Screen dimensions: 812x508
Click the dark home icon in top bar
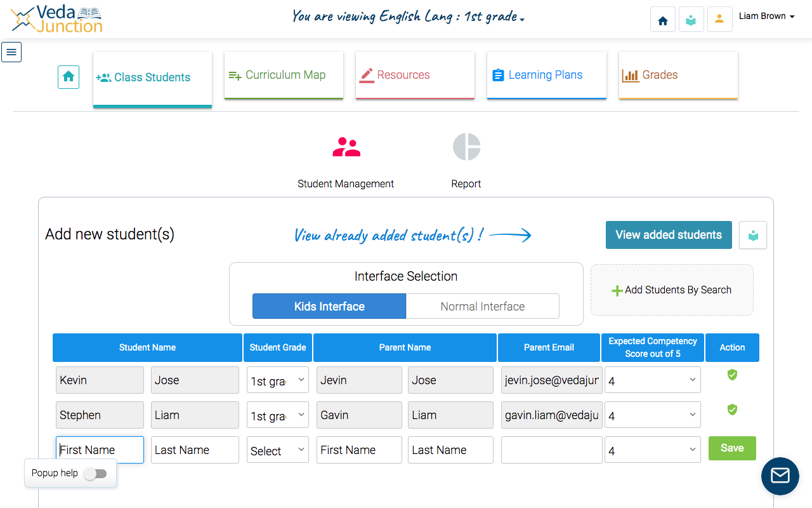(663, 20)
